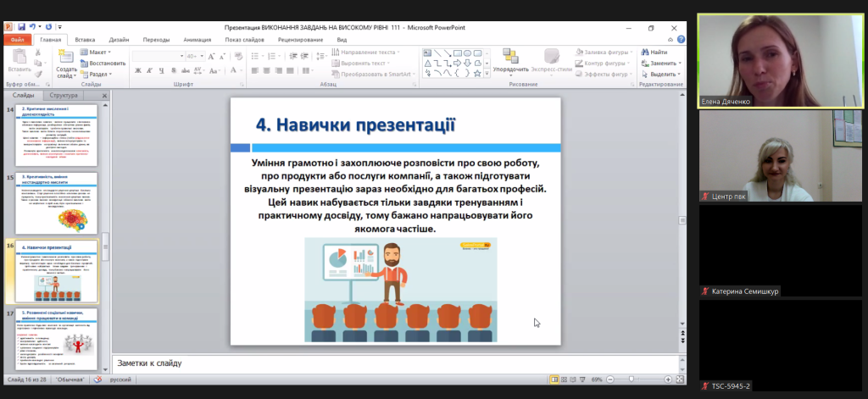The width and height of the screenshot is (868, 399).
Task: Click the Undo arrow icon
Action: (32, 27)
